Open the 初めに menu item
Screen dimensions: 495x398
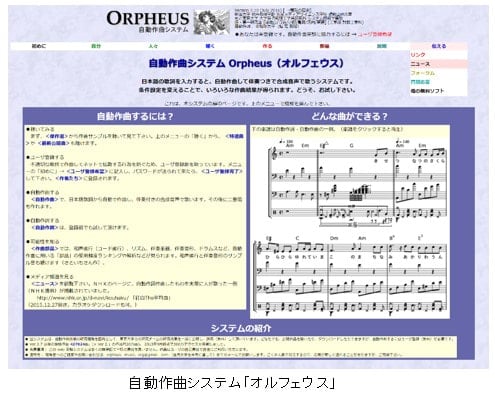39,46
